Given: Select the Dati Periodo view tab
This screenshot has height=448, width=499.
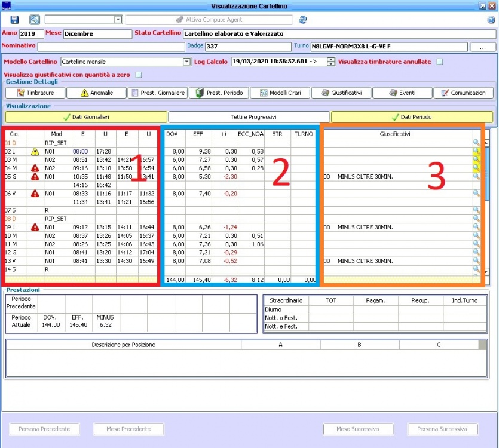Looking at the screenshot, I should (412, 117).
